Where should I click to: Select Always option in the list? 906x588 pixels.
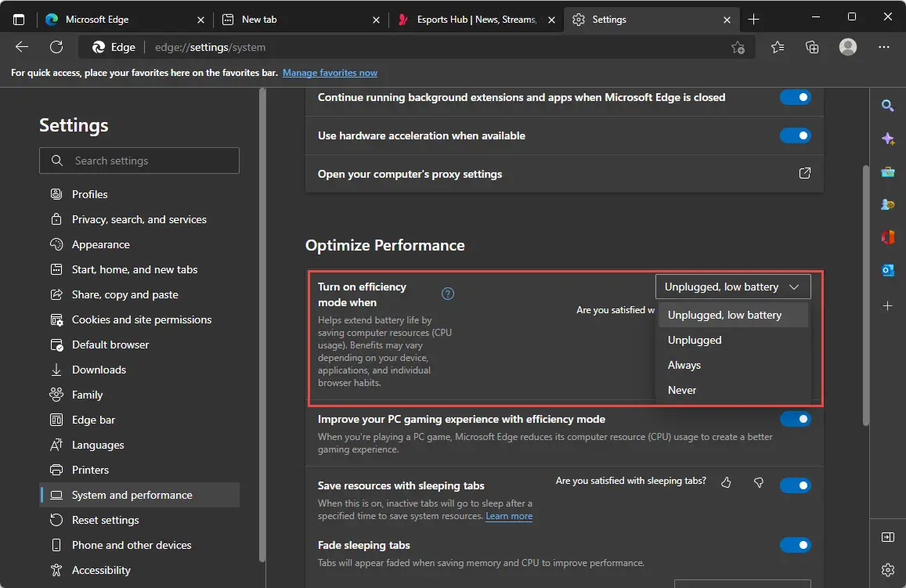click(x=733, y=365)
